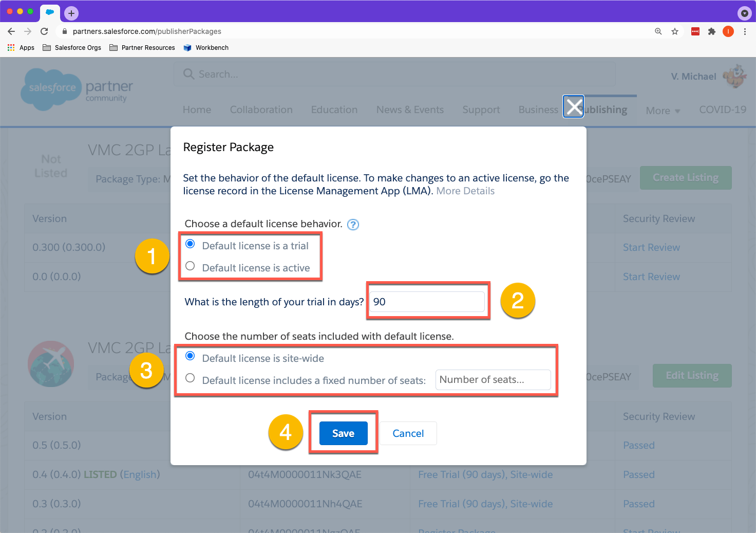Screen dimensions: 756x533
Task: Open the Extensions puzzle icon
Action: tap(712, 31)
